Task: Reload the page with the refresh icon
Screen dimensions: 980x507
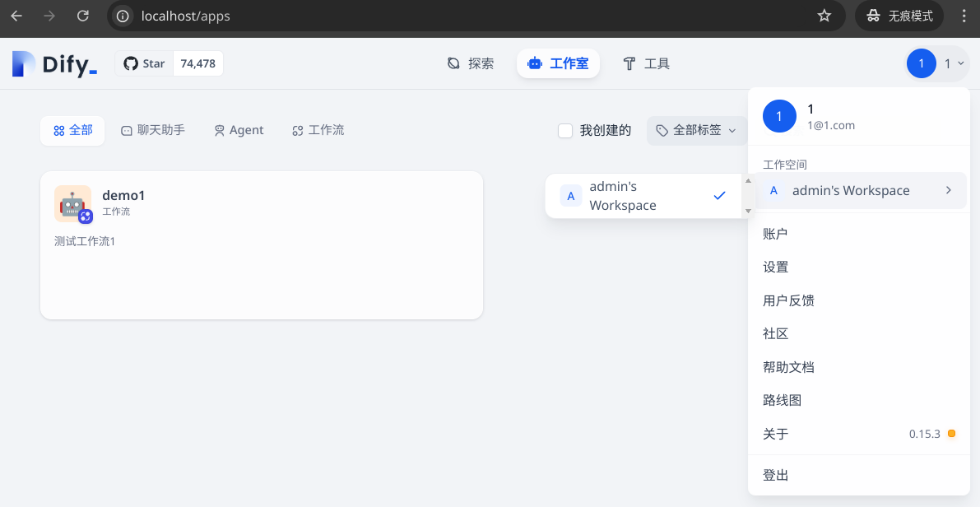Action: 82,15
